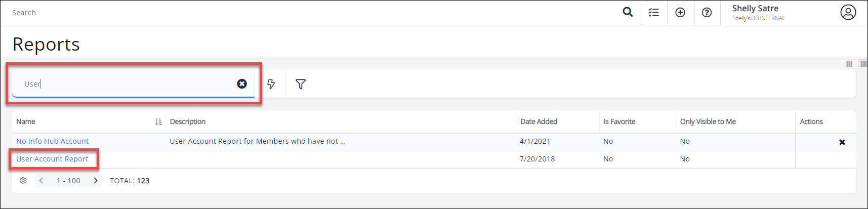Delete the No Info Hub Account report

click(842, 142)
